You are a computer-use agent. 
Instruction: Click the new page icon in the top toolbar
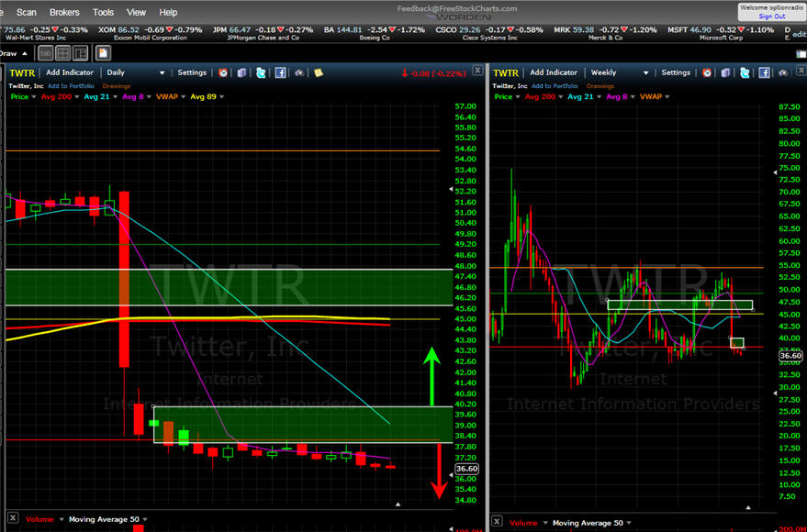pyautogui.click(x=103, y=53)
